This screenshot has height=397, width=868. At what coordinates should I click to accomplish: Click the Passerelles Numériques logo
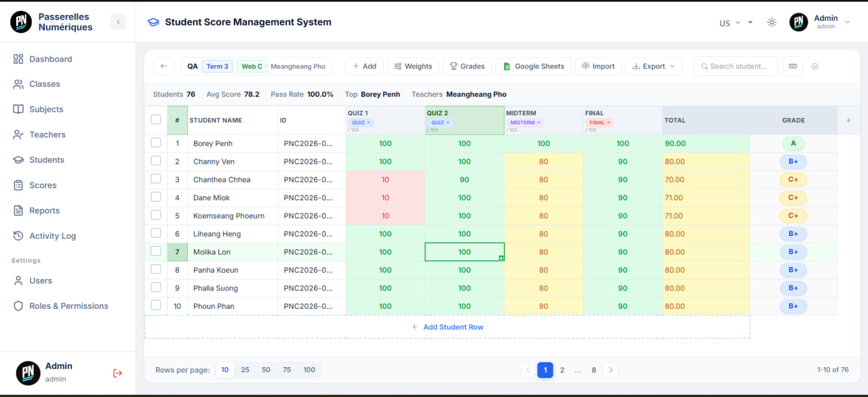pos(21,22)
